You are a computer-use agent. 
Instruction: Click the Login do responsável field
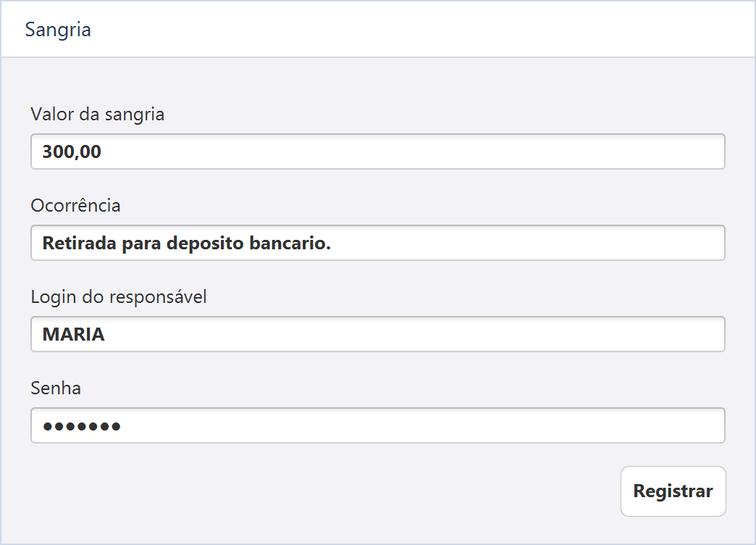pos(377,334)
